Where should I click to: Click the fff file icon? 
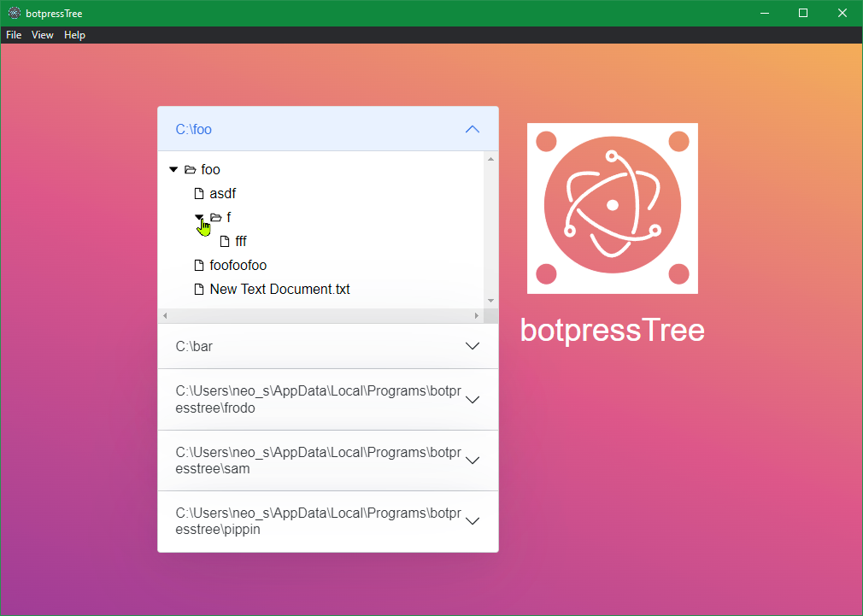click(225, 241)
